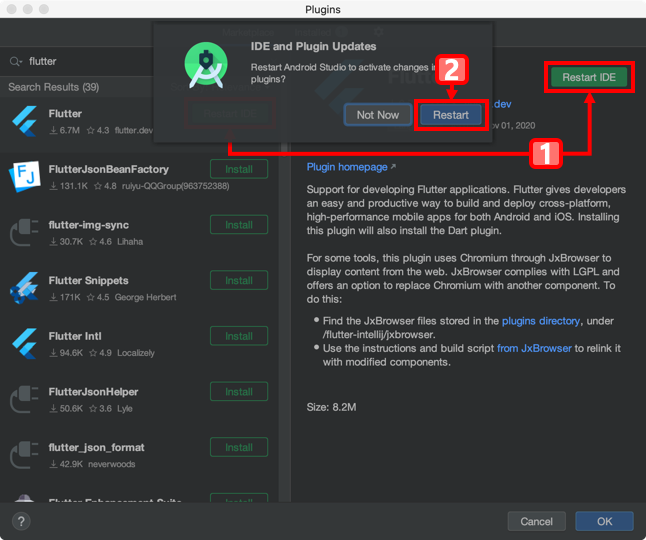Viewport: 646px width, 540px height.
Task: Confirm with the OK button
Action: click(604, 521)
